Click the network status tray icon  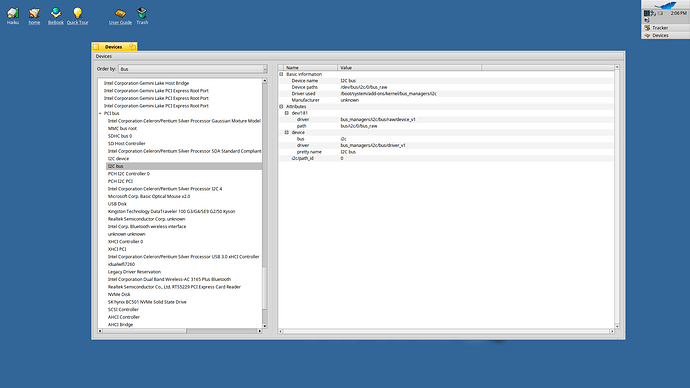coord(653,14)
